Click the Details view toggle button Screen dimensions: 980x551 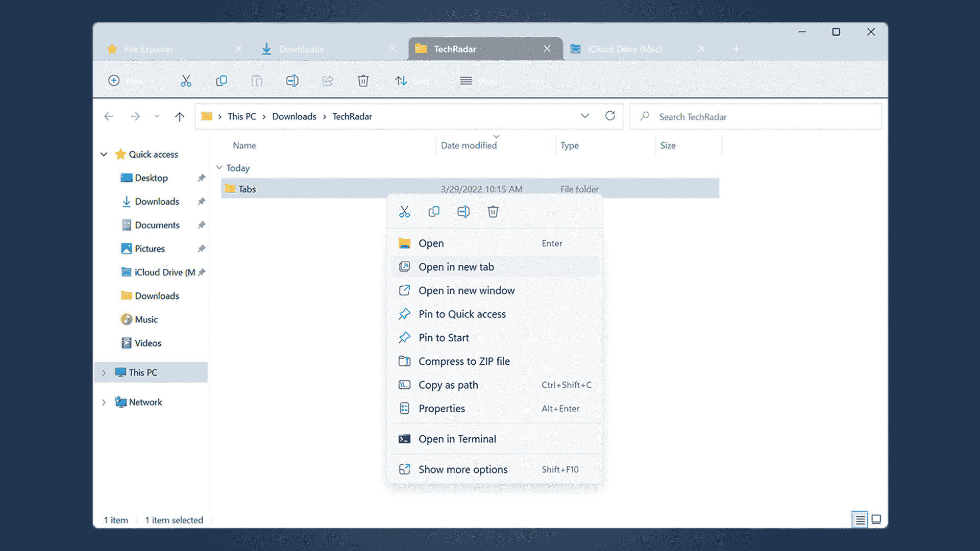pyautogui.click(x=859, y=519)
